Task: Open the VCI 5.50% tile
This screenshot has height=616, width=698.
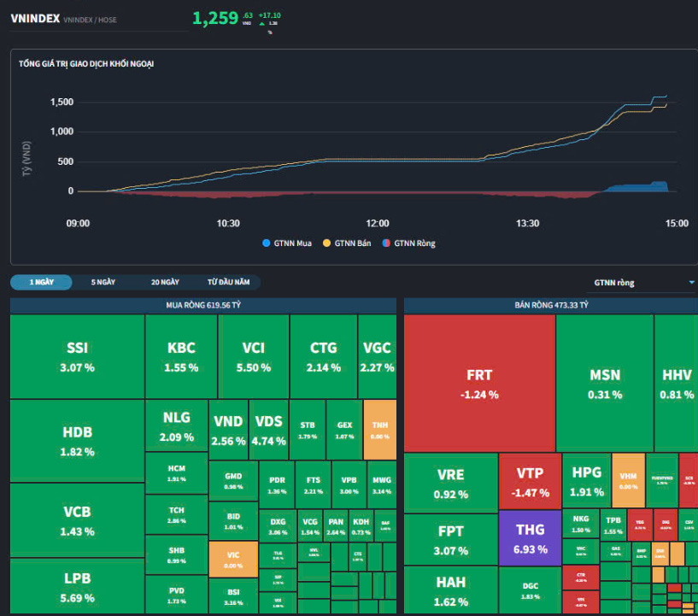Action: (x=253, y=356)
